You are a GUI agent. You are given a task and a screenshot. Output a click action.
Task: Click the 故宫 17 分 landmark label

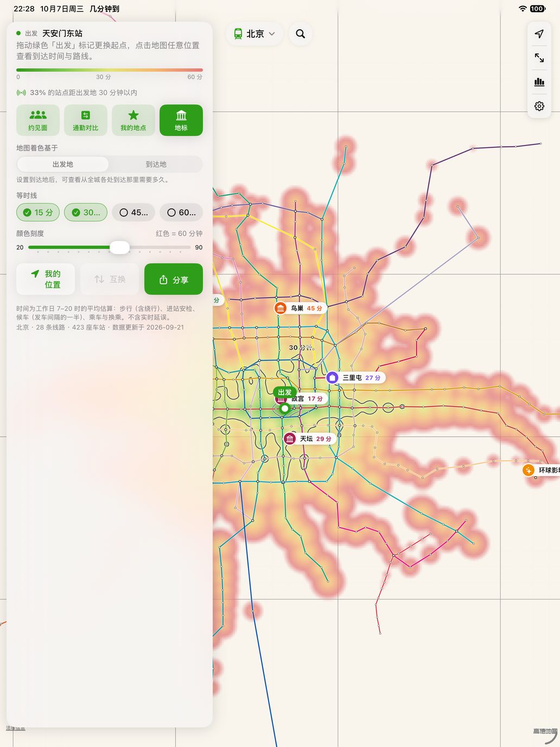click(307, 398)
